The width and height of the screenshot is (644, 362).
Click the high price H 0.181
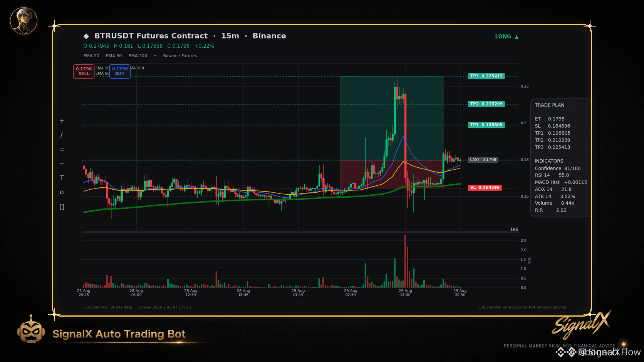(x=124, y=46)
